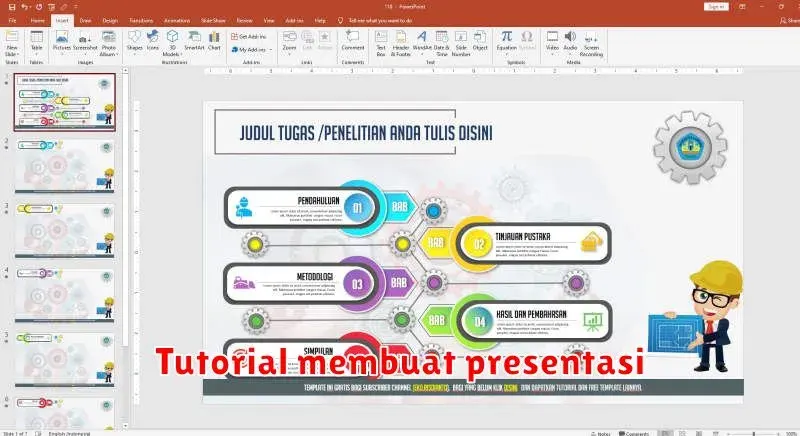Click the PENDAHULUAN heading on the slide
Image resolution: width=800 pixels, height=436 pixels.
tap(318, 201)
